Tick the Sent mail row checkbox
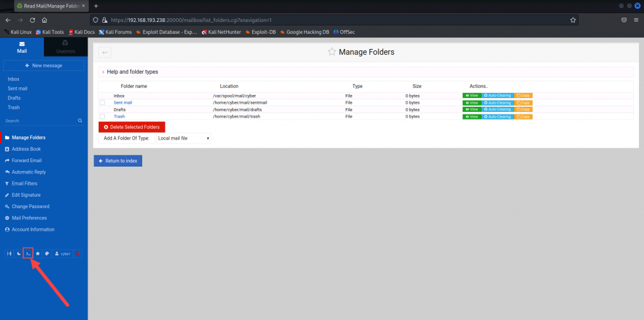Image resolution: width=644 pixels, height=320 pixels. 103,102
